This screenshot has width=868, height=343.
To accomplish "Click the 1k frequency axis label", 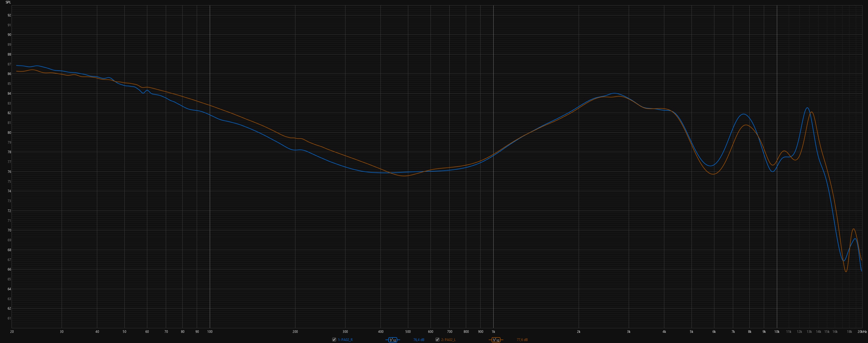I will coord(493,332).
